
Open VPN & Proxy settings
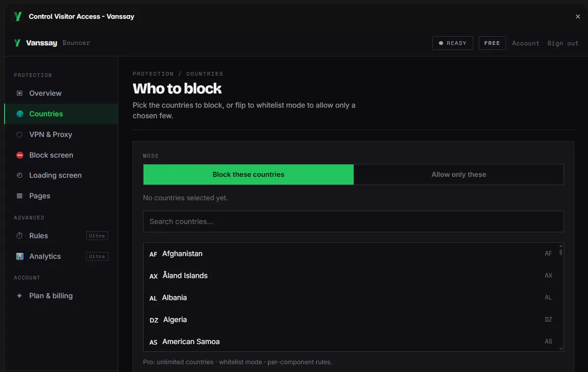point(61,135)
